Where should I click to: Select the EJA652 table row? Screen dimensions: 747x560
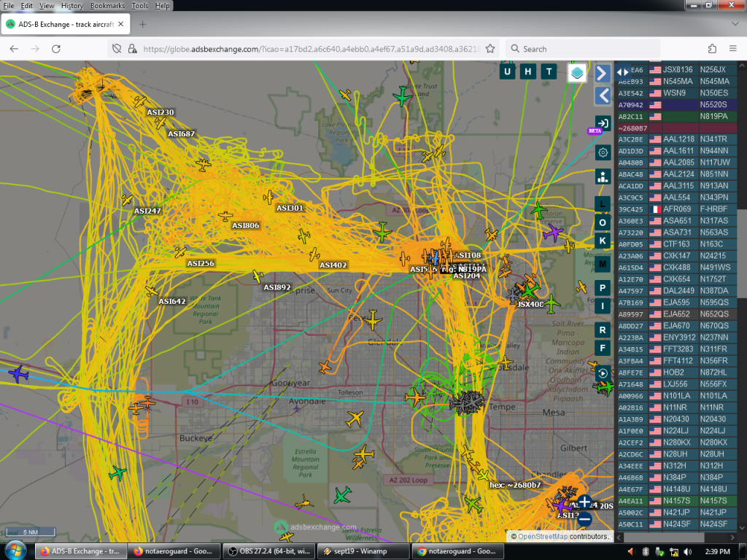point(678,314)
